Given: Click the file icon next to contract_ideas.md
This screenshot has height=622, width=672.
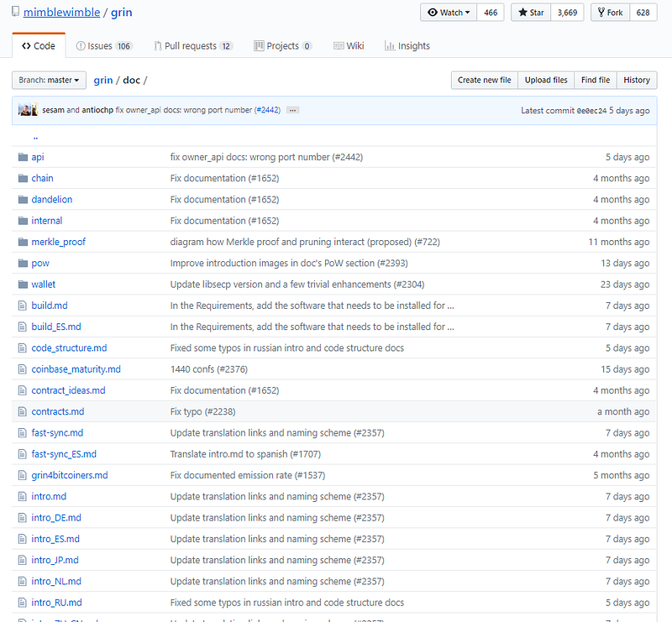Looking at the screenshot, I should tap(23, 390).
